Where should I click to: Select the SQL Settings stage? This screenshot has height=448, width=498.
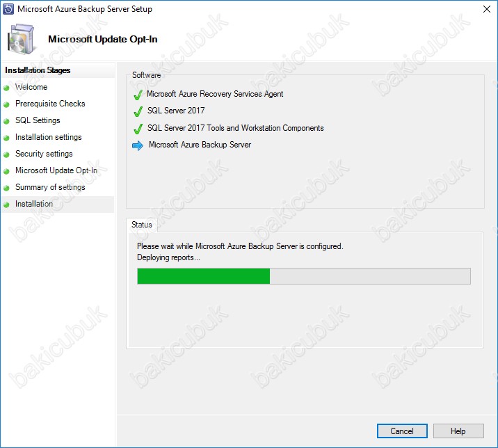tap(38, 120)
